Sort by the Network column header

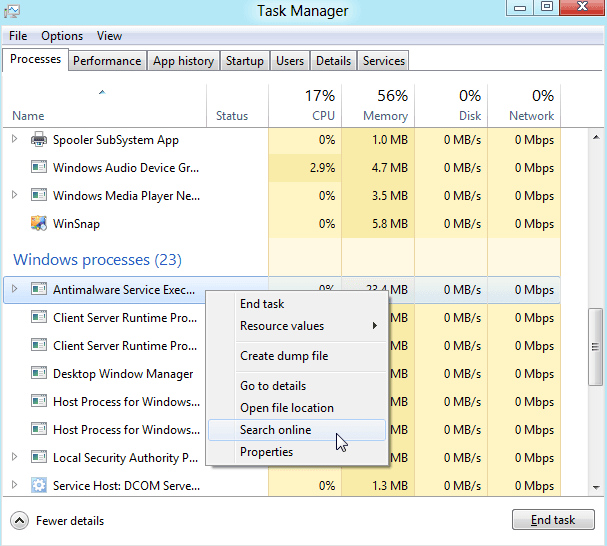pyautogui.click(x=524, y=106)
